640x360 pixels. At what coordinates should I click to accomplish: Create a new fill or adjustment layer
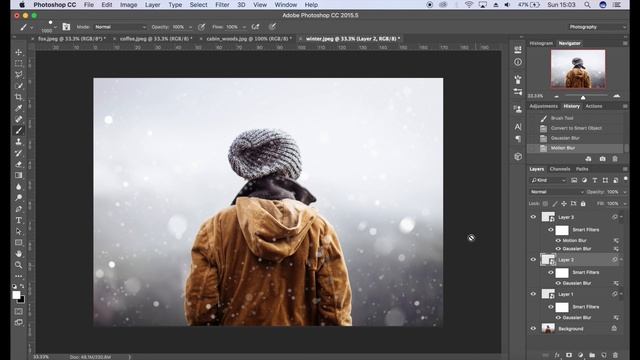580,355
